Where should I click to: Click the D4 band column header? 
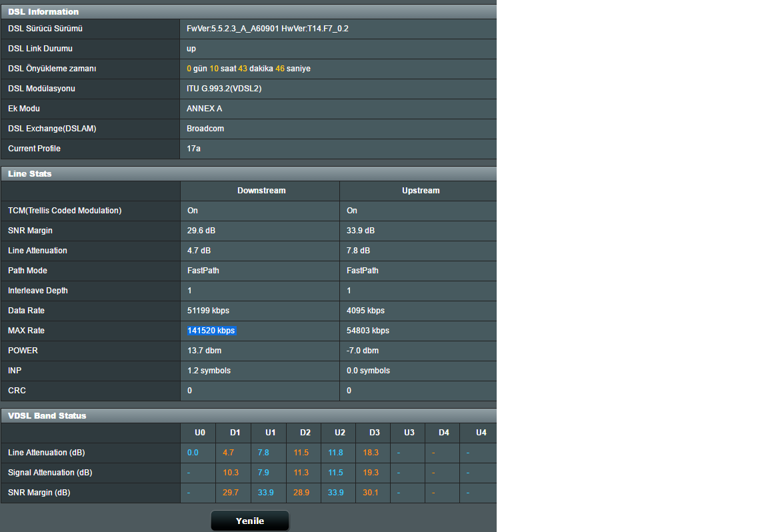444,433
